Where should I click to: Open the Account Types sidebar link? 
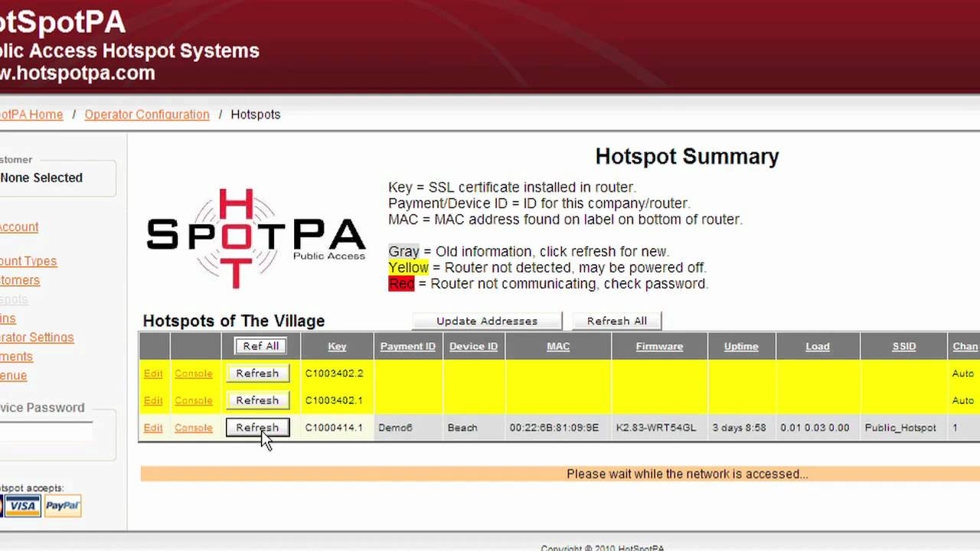[x=28, y=261]
